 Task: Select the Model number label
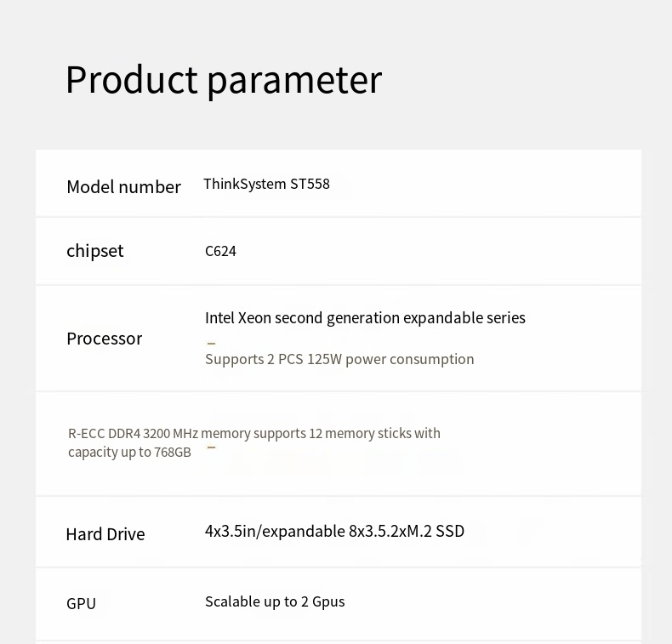pyautogui.click(x=124, y=187)
